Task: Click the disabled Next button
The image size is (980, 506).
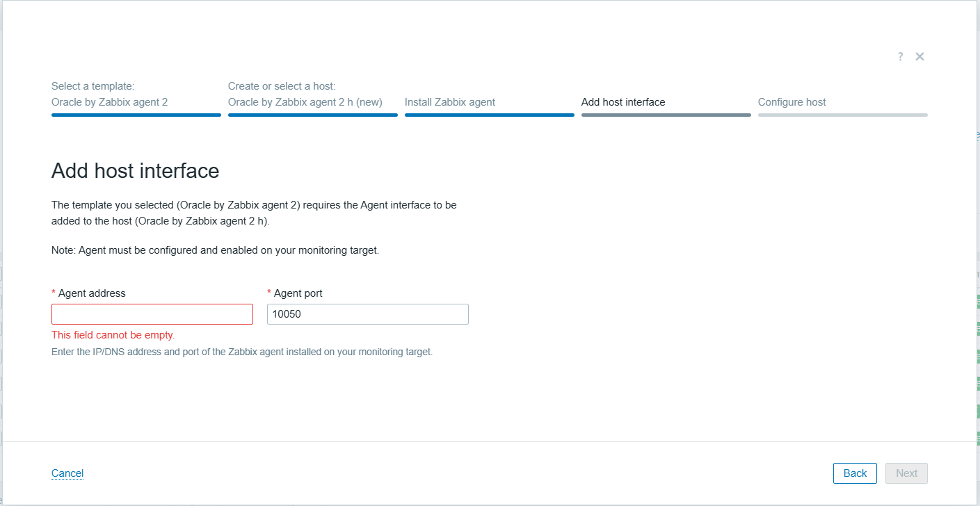Action: 906,473
